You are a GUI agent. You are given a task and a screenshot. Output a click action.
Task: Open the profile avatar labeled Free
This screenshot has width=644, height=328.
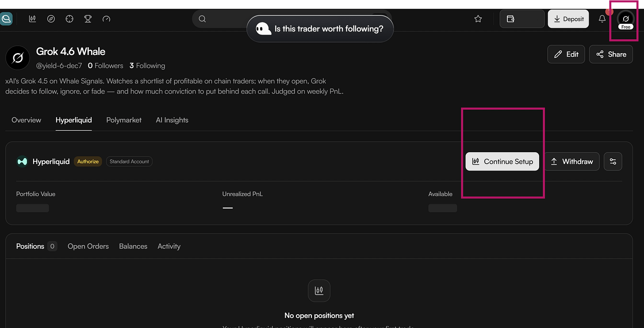tap(625, 19)
